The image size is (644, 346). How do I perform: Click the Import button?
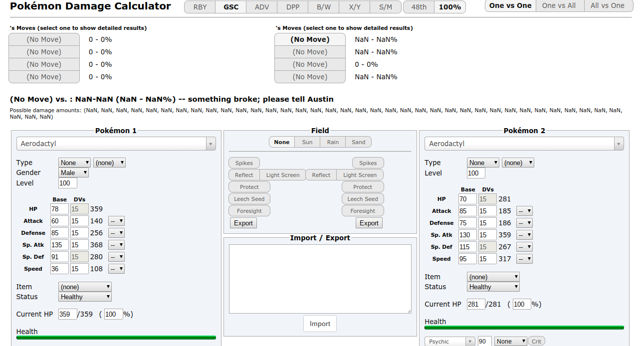[x=320, y=324]
